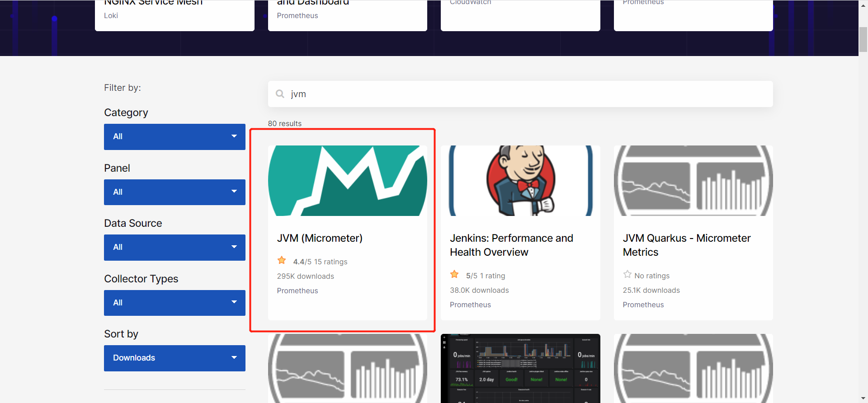Click the No ratings text
This screenshot has width=868, height=403.
tap(652, 276)
